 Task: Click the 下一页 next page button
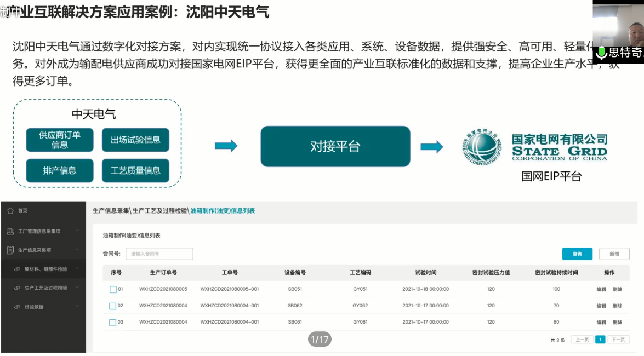(618, 340)
